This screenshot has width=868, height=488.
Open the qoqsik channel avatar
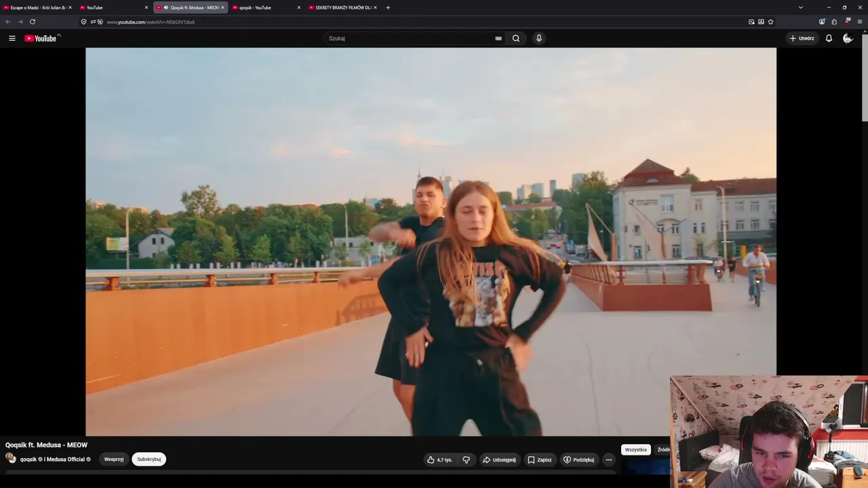pyautogui.click(x=11, y=458)
